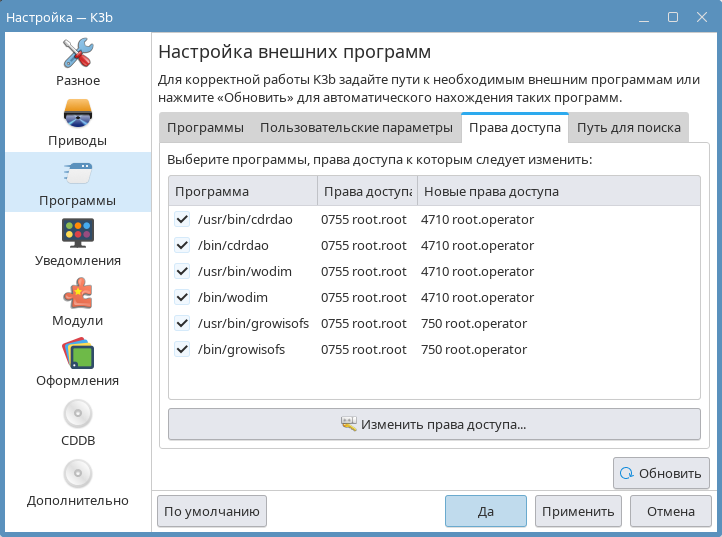Switch to the Путь для поиска tab
722x537 pixels.
[x=628, y=128]
